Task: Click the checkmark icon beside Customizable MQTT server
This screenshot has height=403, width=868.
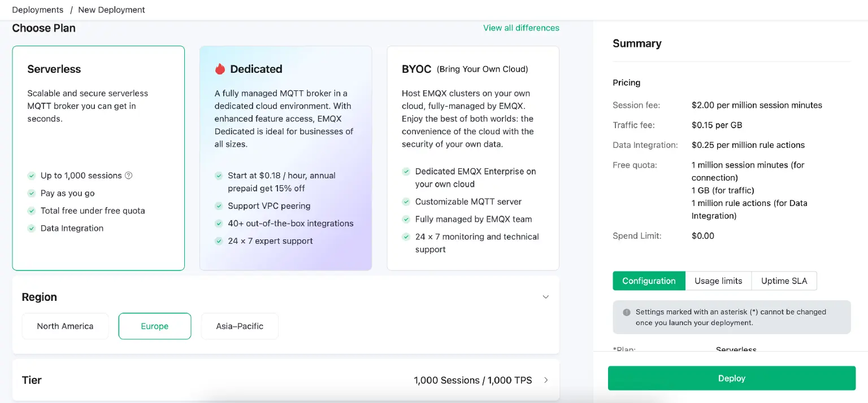Action: pyautogui.click(x=406, y=201)
